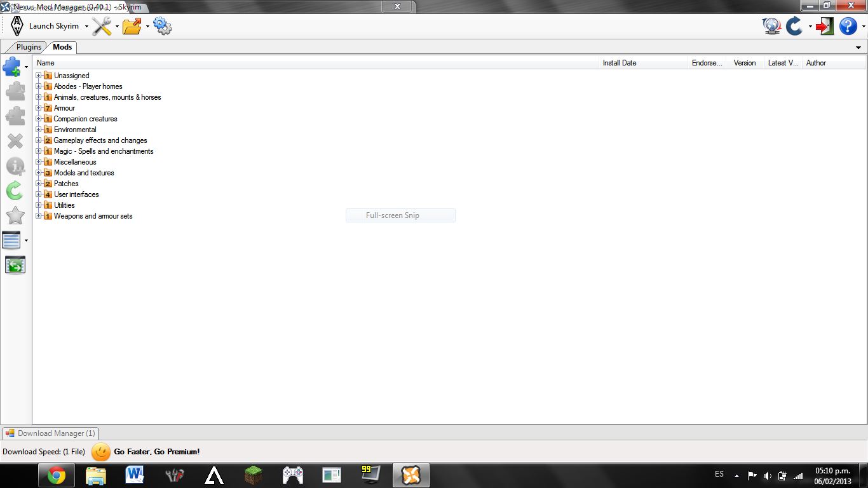
Task: Switch to the Plugins tab
Action: (29, 47)
